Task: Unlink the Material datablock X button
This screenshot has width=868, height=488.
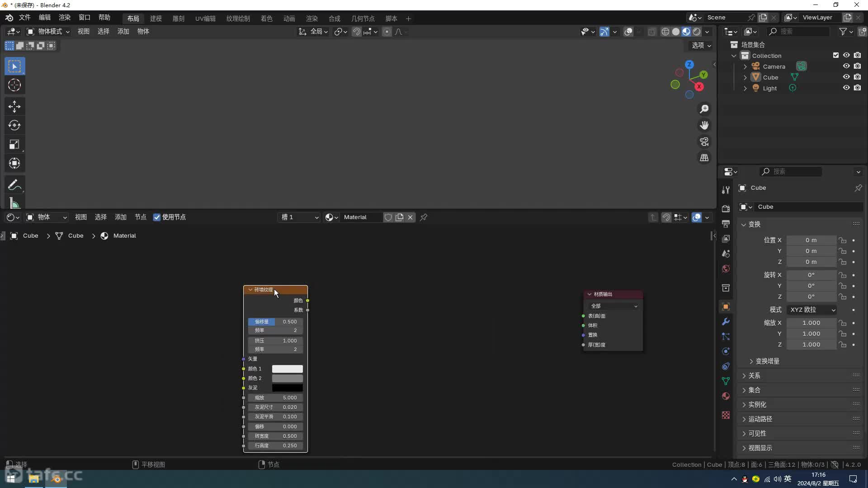Action: [410, 217]
